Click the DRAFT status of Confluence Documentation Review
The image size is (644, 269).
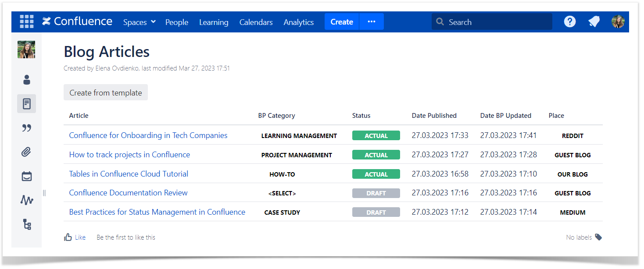point(376,193)
